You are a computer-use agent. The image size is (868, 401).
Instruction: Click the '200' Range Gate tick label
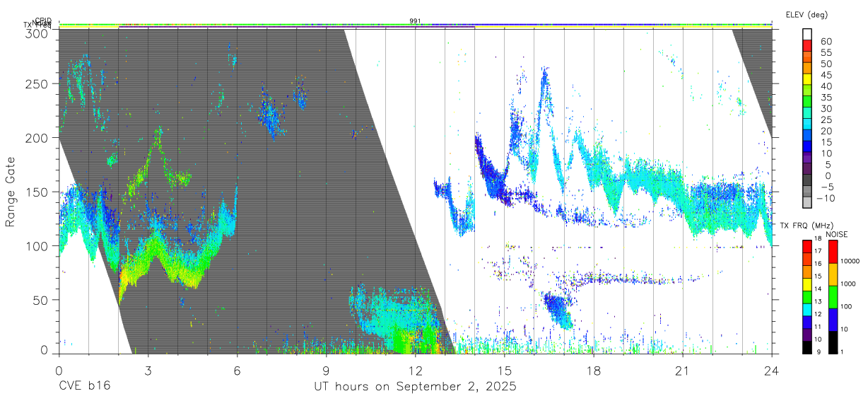click(37, 138)
